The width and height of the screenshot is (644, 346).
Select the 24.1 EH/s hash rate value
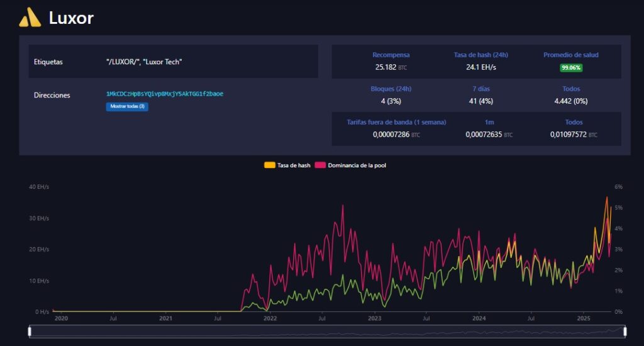(x=480, y=67)
